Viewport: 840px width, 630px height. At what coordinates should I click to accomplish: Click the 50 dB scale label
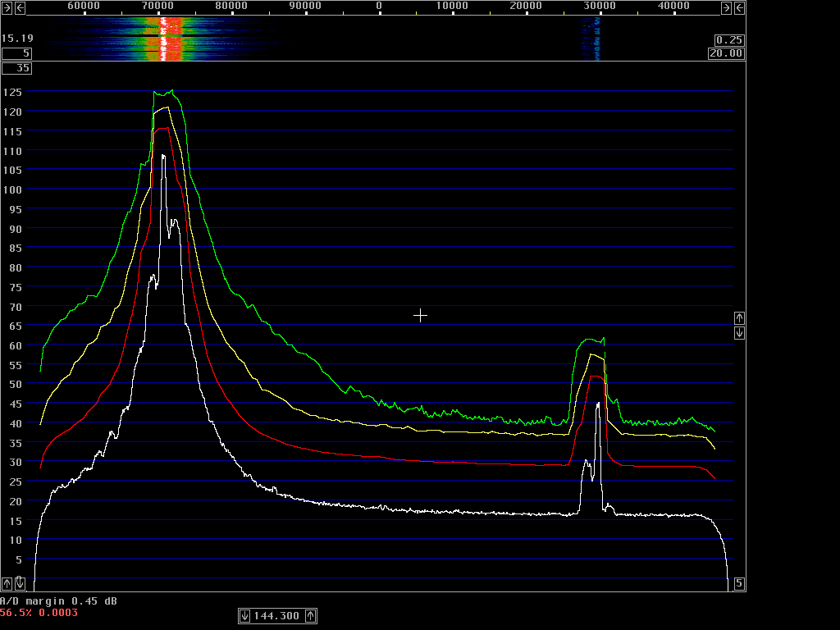tap(16, 385)
